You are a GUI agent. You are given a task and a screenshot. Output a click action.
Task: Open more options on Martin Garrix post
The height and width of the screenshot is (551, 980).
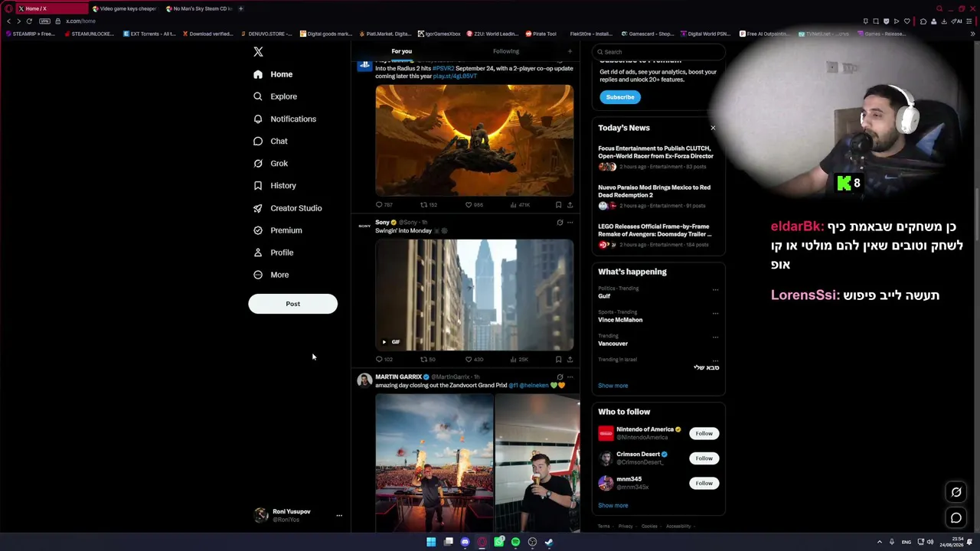(x=570, y=377)
